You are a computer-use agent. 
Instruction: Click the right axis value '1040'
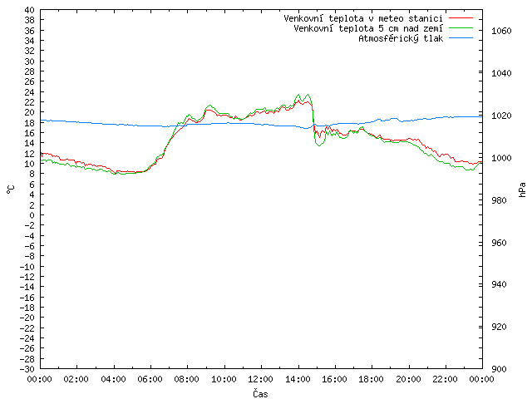501,73
